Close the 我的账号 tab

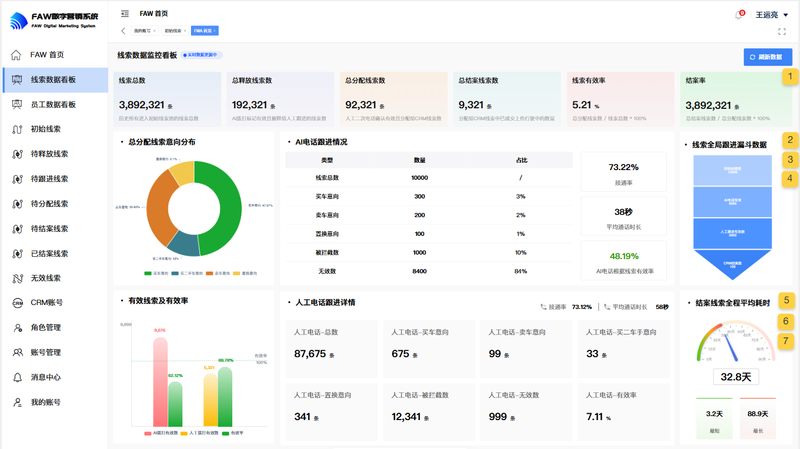[155, 31]
